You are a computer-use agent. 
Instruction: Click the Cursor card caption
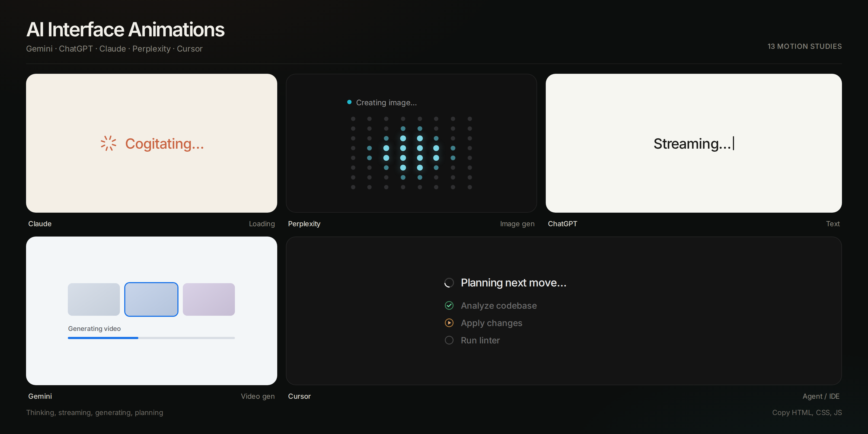299,396
